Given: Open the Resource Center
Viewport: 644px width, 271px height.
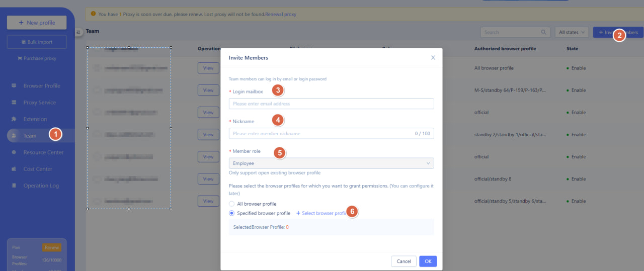Looking at the screenshot, I should click(43, 152).
